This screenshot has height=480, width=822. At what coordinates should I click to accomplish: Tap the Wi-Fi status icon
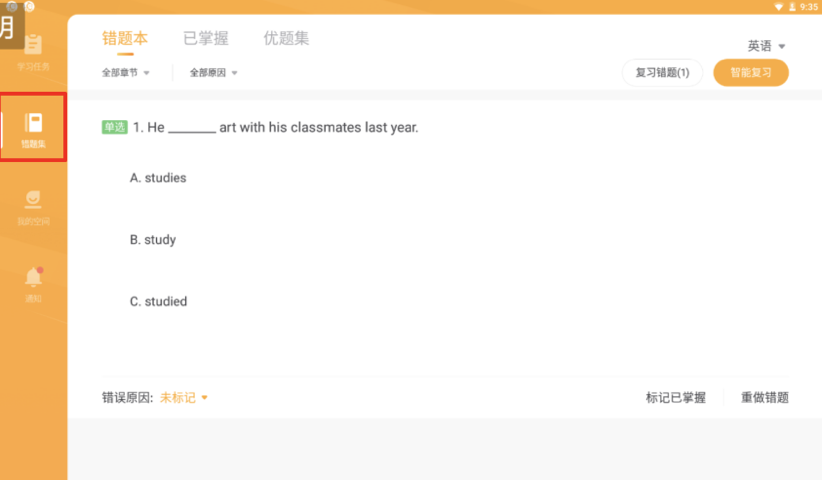pos(779,6)
